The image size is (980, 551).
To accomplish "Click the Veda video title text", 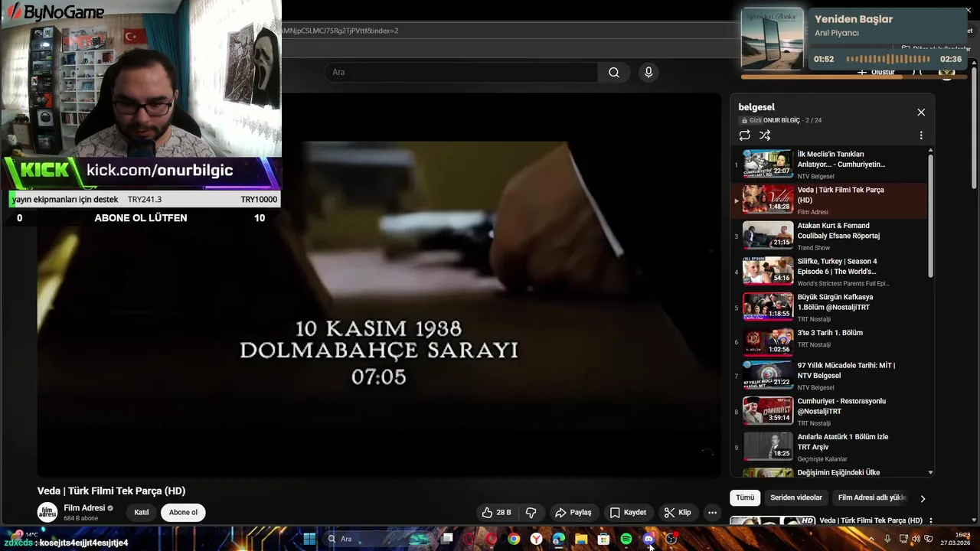I will [x=111, y=491].
